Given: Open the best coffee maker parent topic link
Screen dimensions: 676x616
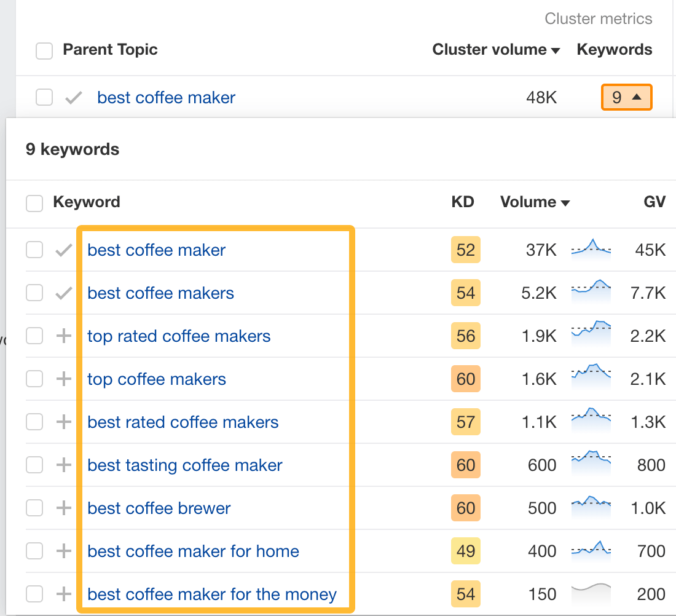Looking at the screenshot, I should click(x=165, y=97).
